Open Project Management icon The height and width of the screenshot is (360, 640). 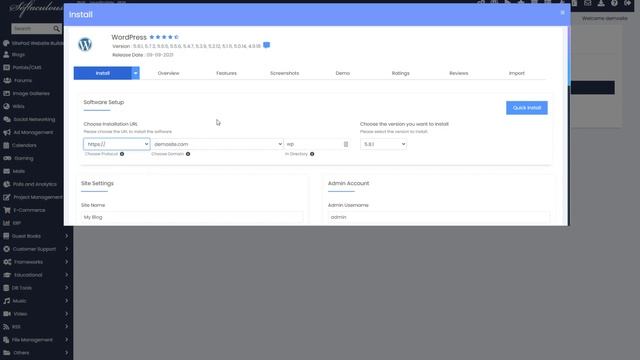[6, 197]
